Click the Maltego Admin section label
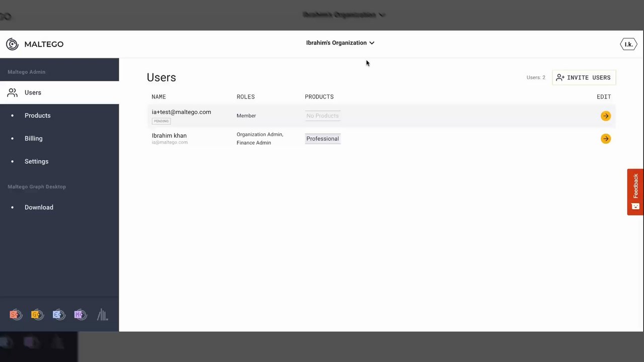The image size is (644, 362). pos(26,72)
